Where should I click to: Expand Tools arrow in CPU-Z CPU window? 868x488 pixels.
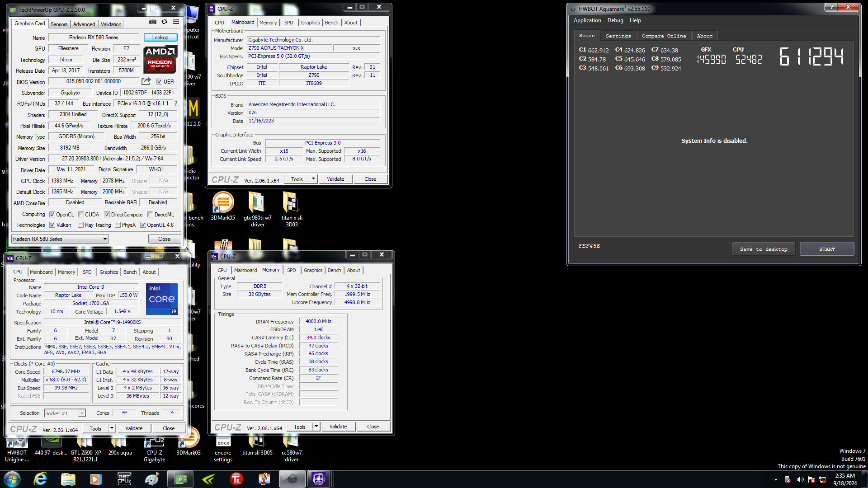coord(112,428)
